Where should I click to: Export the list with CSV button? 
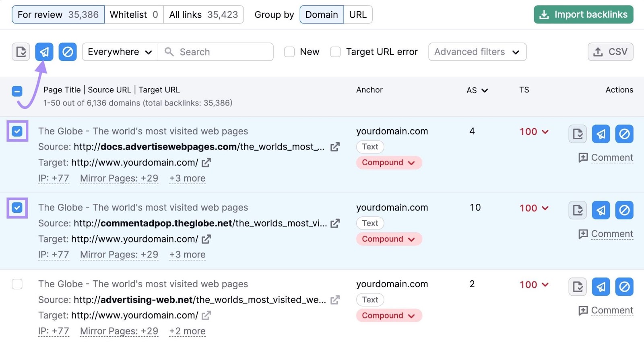[x=610, y=52]
